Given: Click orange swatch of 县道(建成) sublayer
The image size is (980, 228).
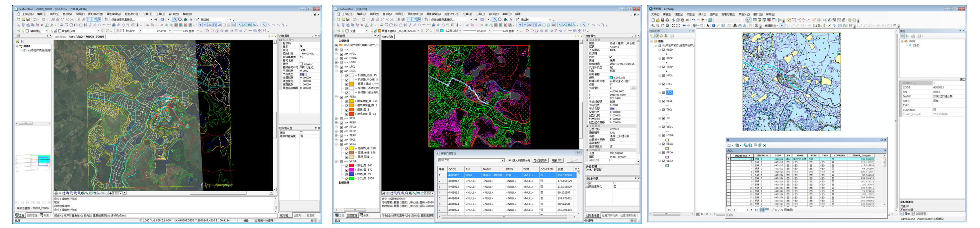Looking at the screenshot, I should tap(351, 84).
